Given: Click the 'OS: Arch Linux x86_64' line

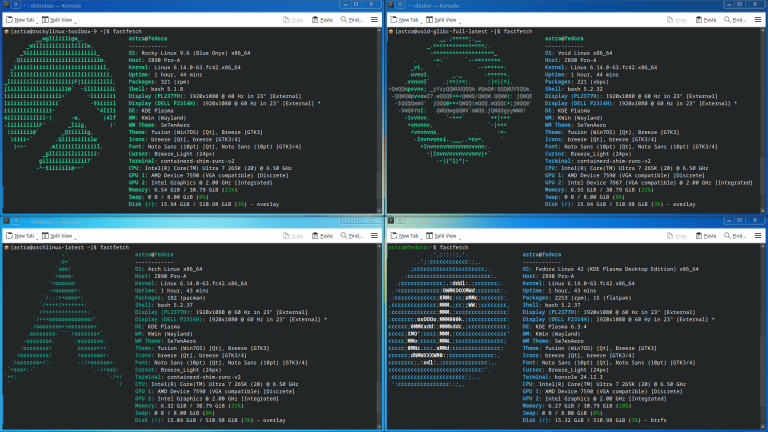Looking at the screenshot, I should [x=168, y=269].
